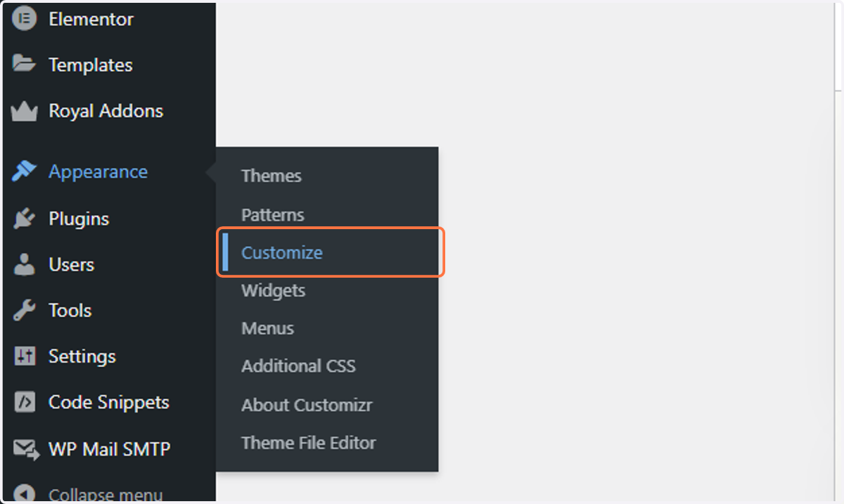
Task: Click the Templates folder icon
Action: pyautogui.click(x=24, y=65)
